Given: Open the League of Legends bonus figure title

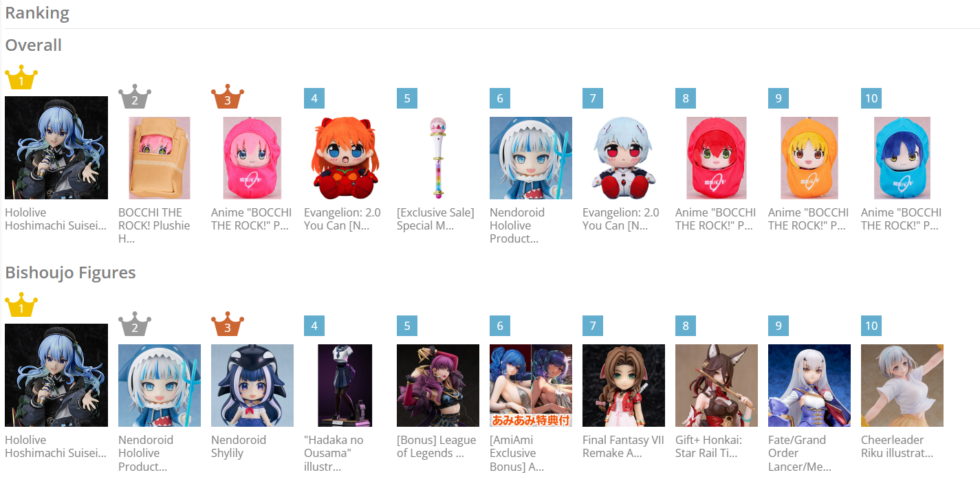Looking at the screenshot, I should click(x=436, y=447).
